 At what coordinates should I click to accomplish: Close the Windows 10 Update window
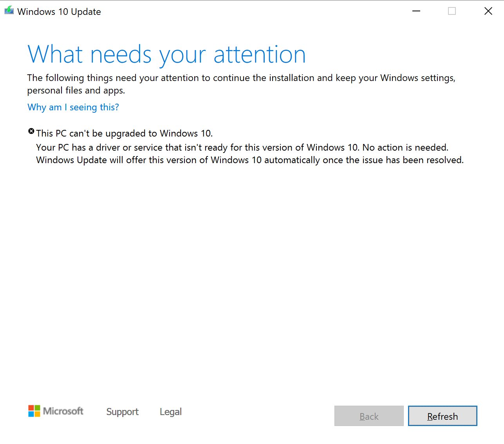coord(488,11)
